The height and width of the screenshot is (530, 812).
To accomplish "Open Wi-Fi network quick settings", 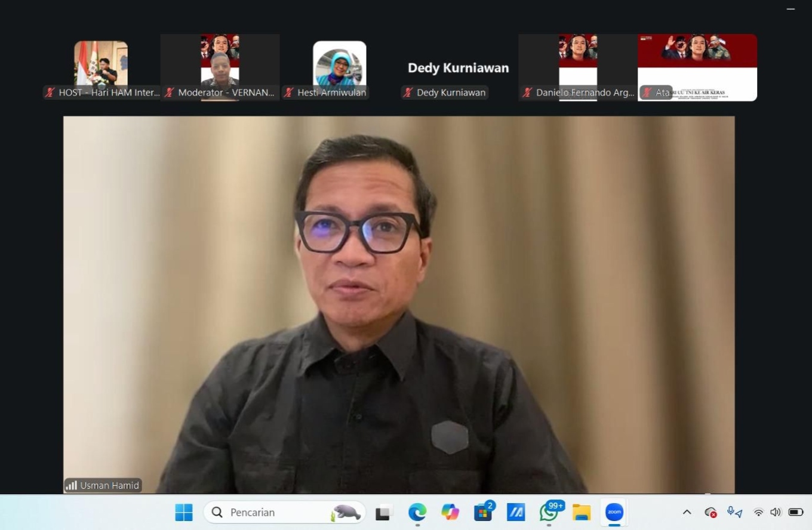I will point(758,512).
